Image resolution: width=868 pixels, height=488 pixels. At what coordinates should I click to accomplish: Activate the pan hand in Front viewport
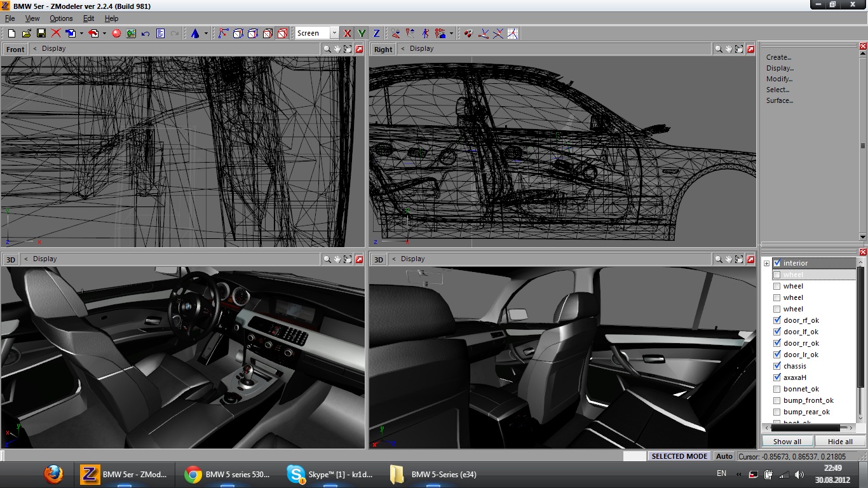coord(337,49)
